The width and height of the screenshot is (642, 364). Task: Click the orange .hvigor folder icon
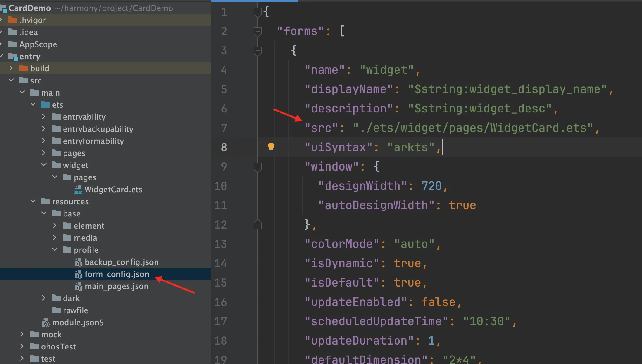13,20
